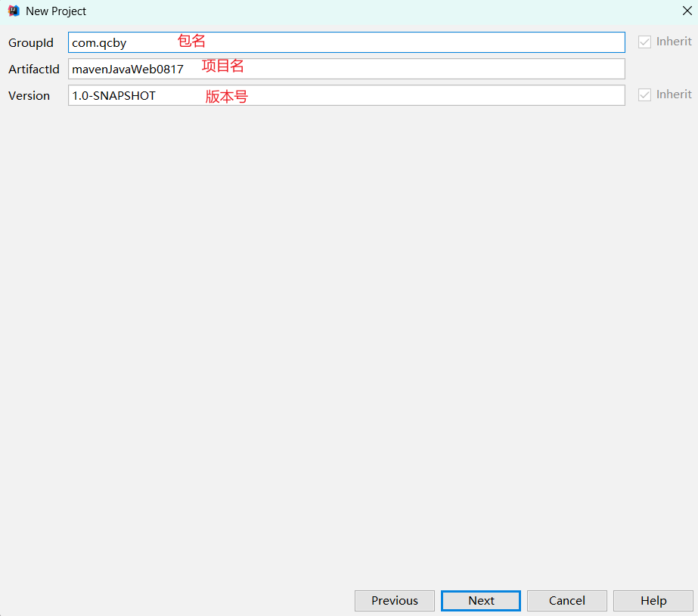Click the Version text field
The height and width of the screenshot is (616, 698).
click(x=346, y=95)
